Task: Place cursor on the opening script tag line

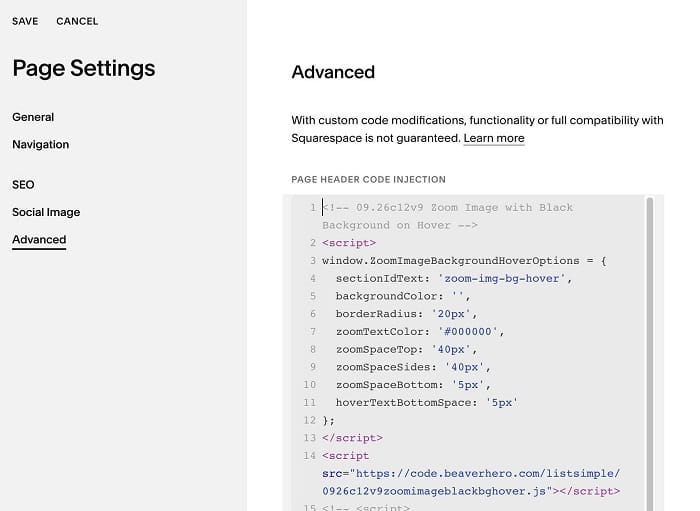Action: click(x=349, y=243)
